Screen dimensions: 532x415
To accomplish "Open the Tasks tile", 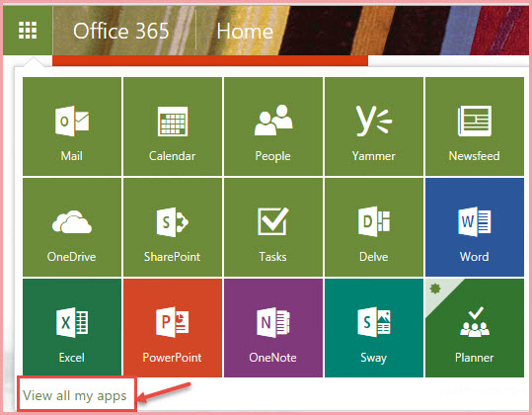I will [x=273, y=227].
